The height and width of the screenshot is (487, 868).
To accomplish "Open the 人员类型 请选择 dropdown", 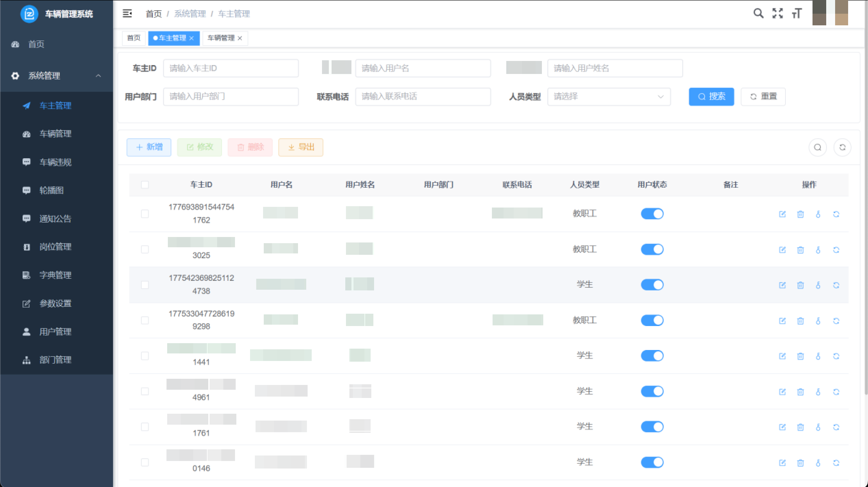I will point(609,97).
